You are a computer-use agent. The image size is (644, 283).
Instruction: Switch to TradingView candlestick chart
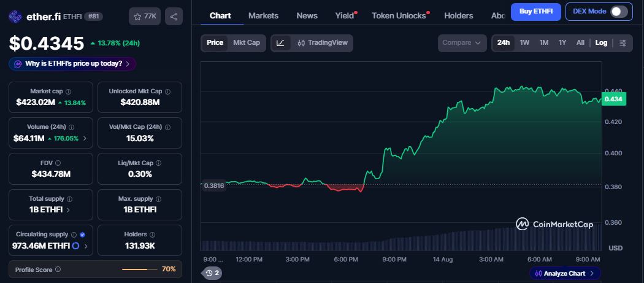click(x=323, y=43)
